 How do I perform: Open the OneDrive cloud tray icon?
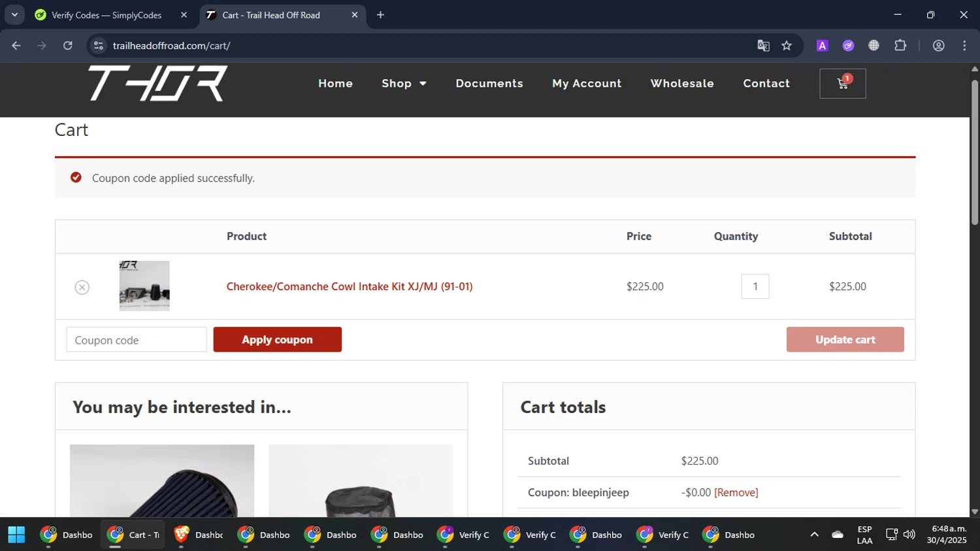click(x=838, y=535)
